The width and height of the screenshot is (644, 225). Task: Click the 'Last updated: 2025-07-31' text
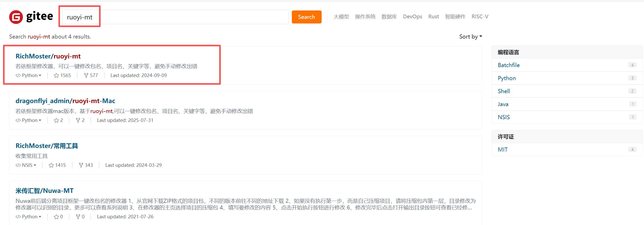pos(125,120)
